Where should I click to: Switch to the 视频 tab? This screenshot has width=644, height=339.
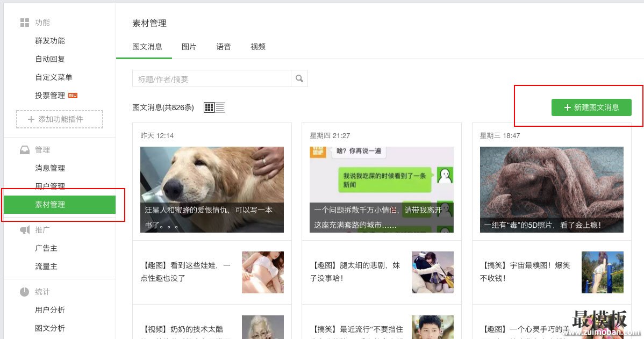tap(258, 47)
